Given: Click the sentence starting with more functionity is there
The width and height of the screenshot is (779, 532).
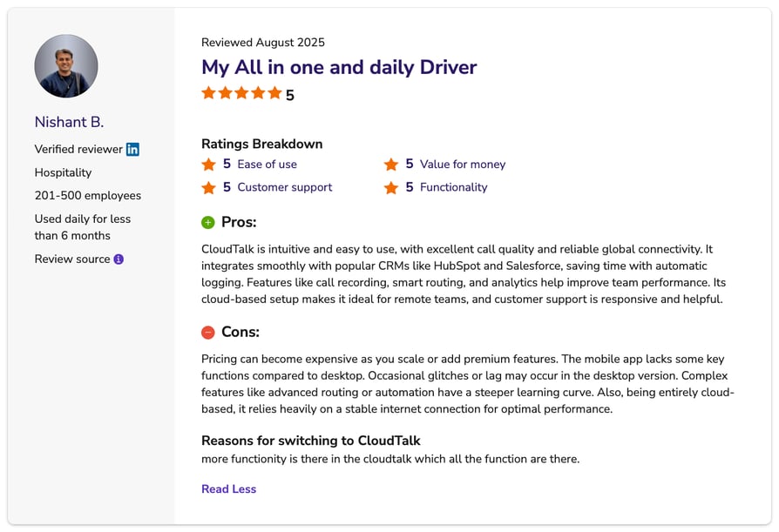Looking at the screenshot, I should (390, 459).
